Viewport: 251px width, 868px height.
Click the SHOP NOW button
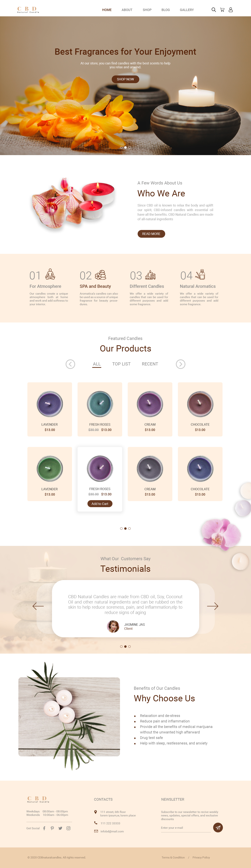125,79
